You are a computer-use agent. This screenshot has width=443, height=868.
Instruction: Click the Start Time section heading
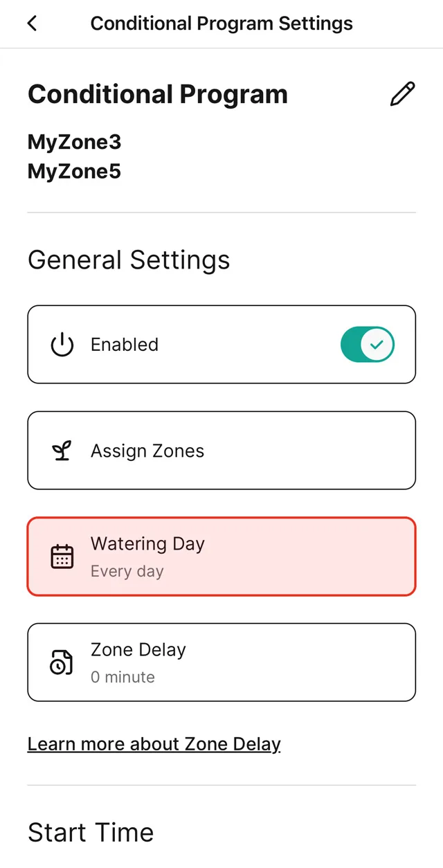click(x=91, y=832)
